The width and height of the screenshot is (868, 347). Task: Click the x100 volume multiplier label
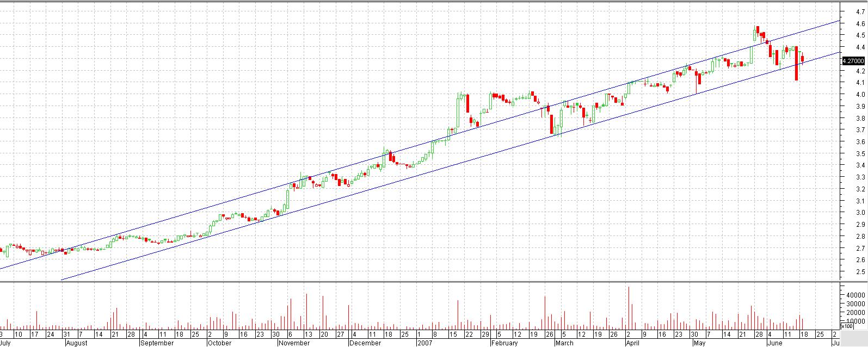(x=847, y=326)
